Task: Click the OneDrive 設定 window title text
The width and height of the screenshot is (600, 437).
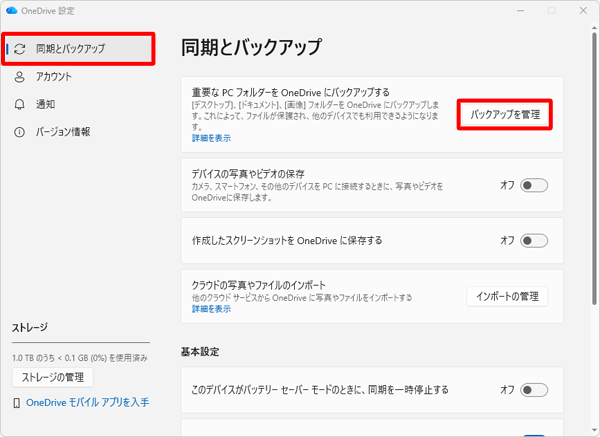Action: (x=48, y=11)
